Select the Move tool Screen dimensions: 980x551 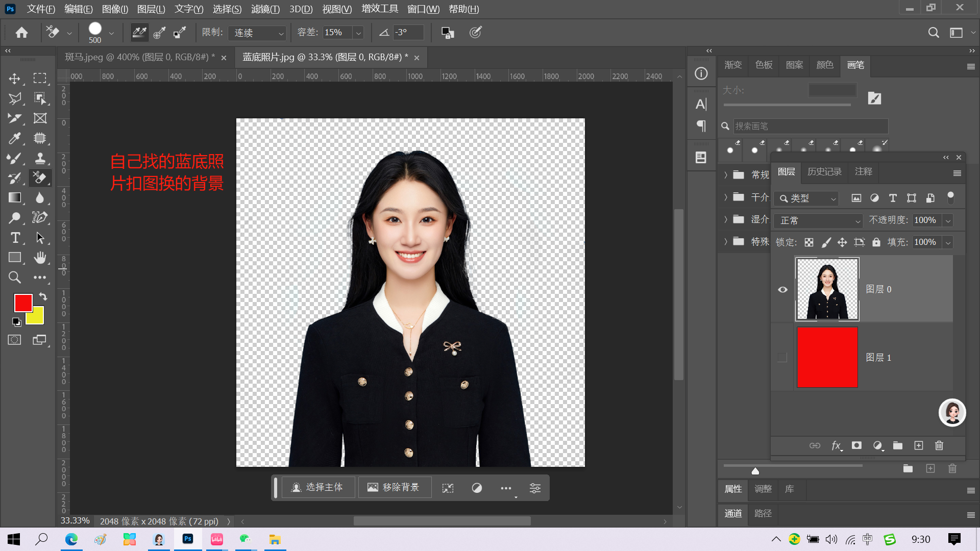pos(14,79)
